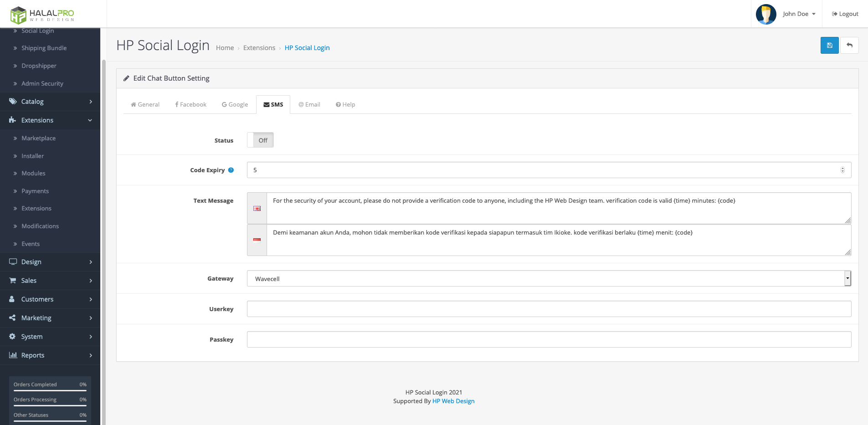The image size is (868, 425).
Task: Click the Userkey input field
Action: (549, 309)
